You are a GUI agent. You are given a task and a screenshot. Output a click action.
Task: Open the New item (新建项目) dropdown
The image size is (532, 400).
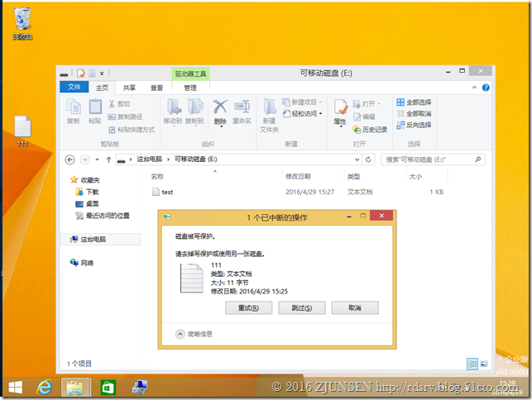[302, 102]
